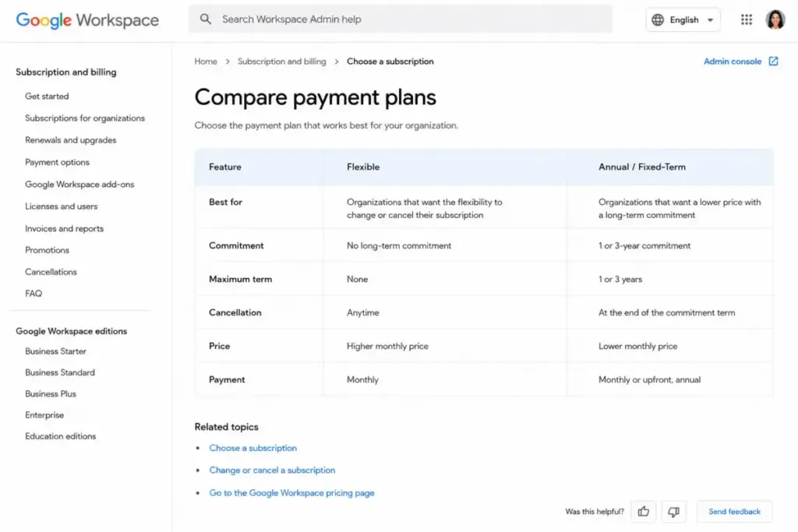Click the Admin console external-link icon
The width and height of the screenshot is (798, 532).
773,61
